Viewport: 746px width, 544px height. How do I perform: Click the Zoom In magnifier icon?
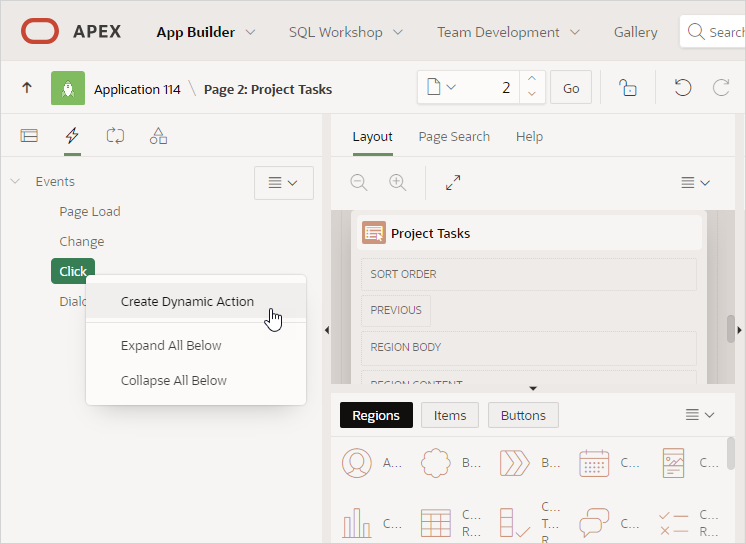397,183
